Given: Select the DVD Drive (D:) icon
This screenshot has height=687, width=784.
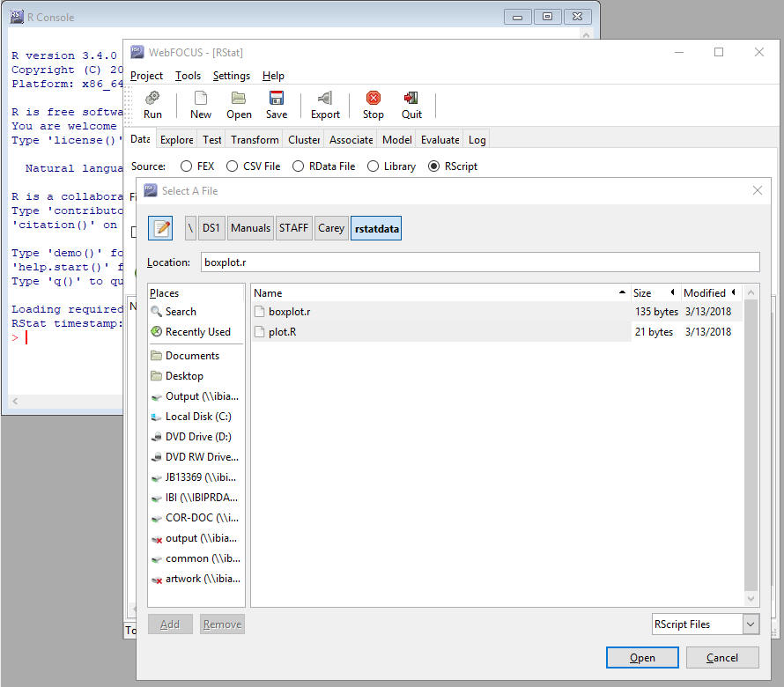Looking at the screenshot, I should click(157, 437).
